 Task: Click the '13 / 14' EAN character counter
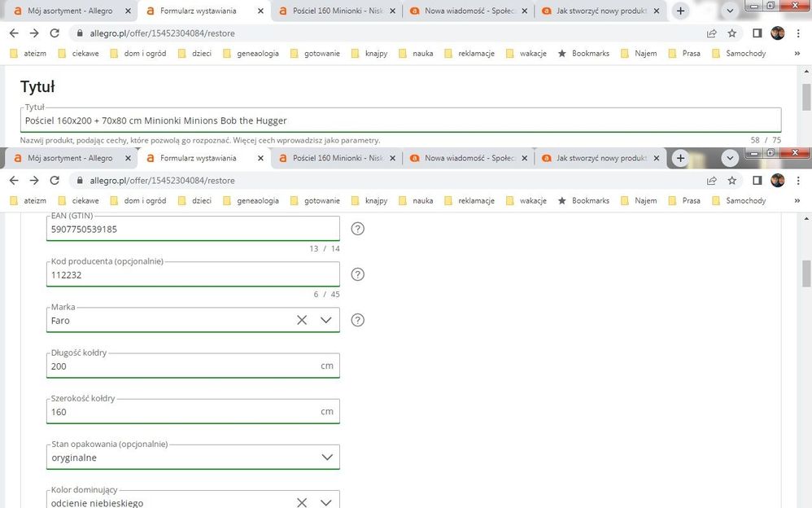click(324, 249)
